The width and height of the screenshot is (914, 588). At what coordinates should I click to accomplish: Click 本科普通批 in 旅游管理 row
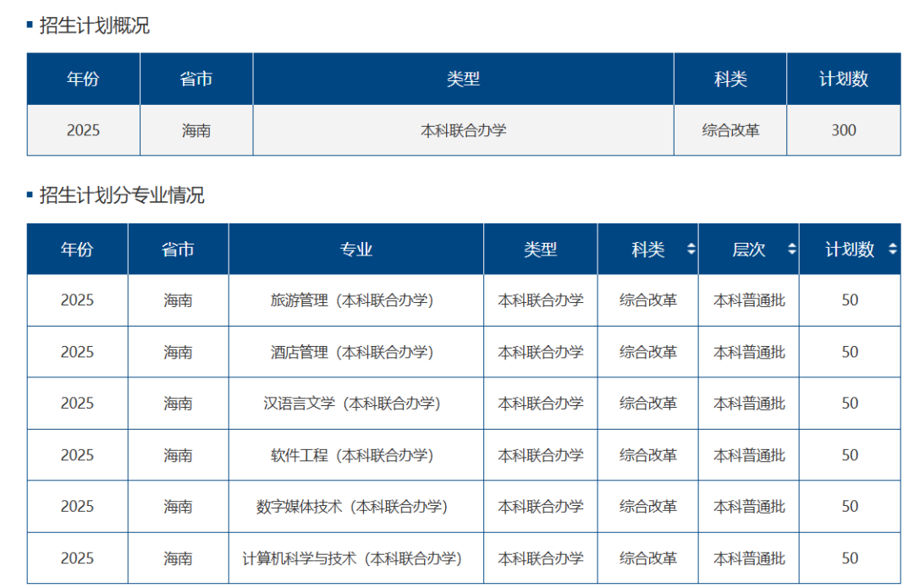pyautogui.click(x=749, y=300)
